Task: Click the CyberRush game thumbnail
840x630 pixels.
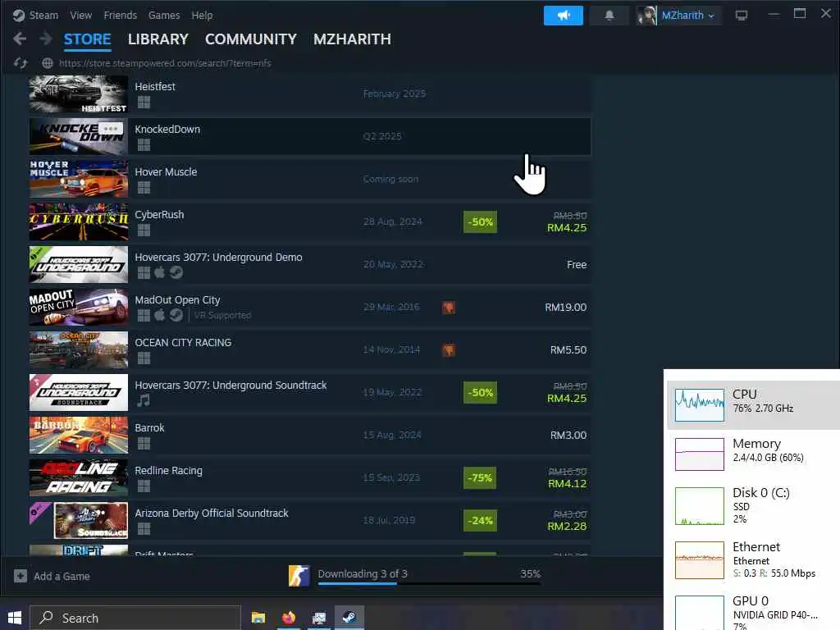Action: [x=79, y=221]
